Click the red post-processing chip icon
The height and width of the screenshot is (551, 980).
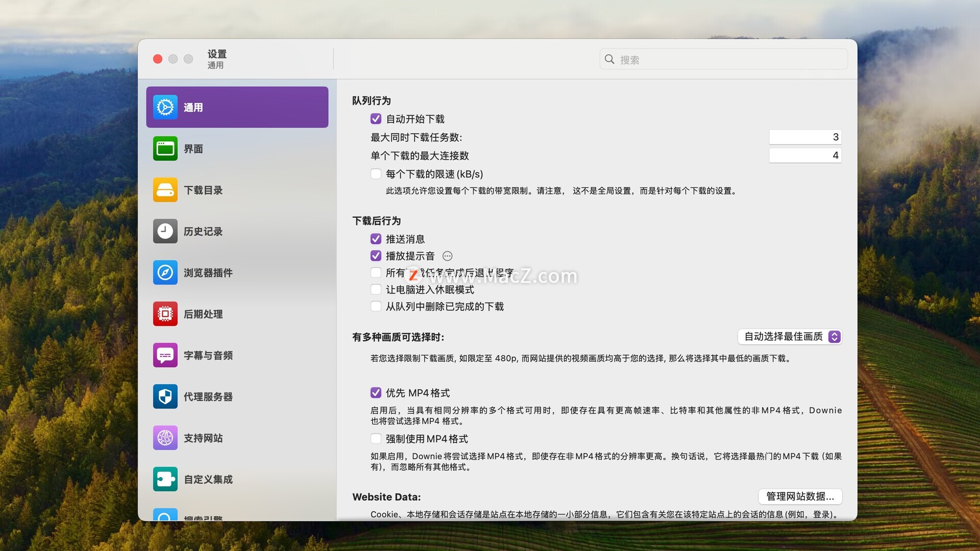[x=165, y=314]
